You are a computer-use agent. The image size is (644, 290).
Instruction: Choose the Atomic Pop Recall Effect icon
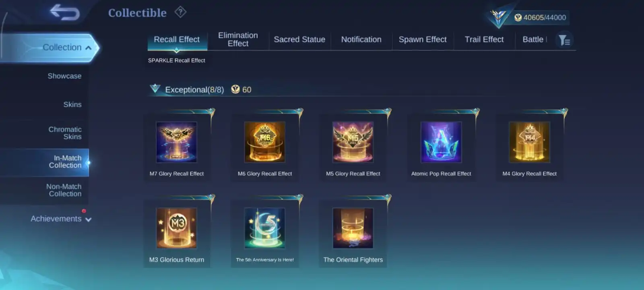click(441, 142)
